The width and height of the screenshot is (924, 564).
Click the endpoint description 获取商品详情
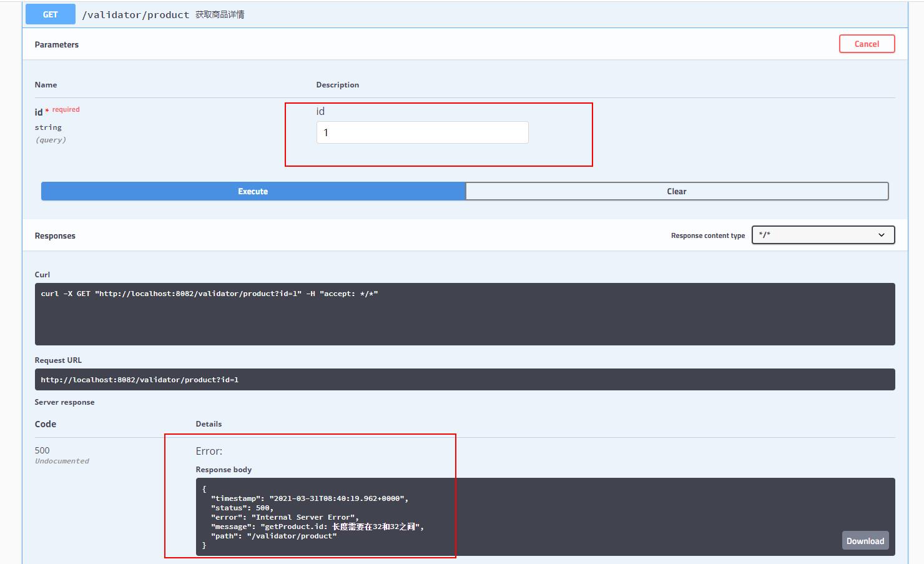tap(220, 14)
